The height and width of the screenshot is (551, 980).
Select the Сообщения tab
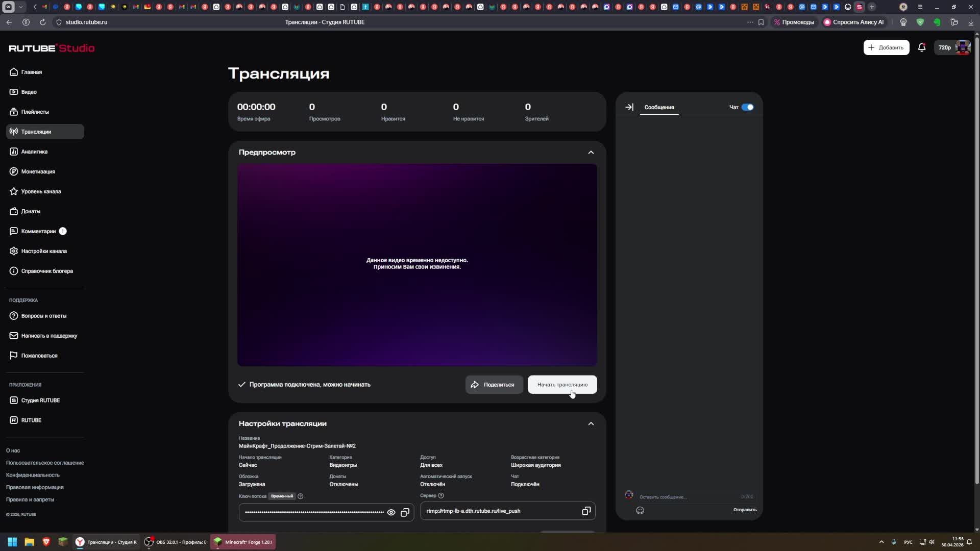pyautogui.click(x=659, y=107)
